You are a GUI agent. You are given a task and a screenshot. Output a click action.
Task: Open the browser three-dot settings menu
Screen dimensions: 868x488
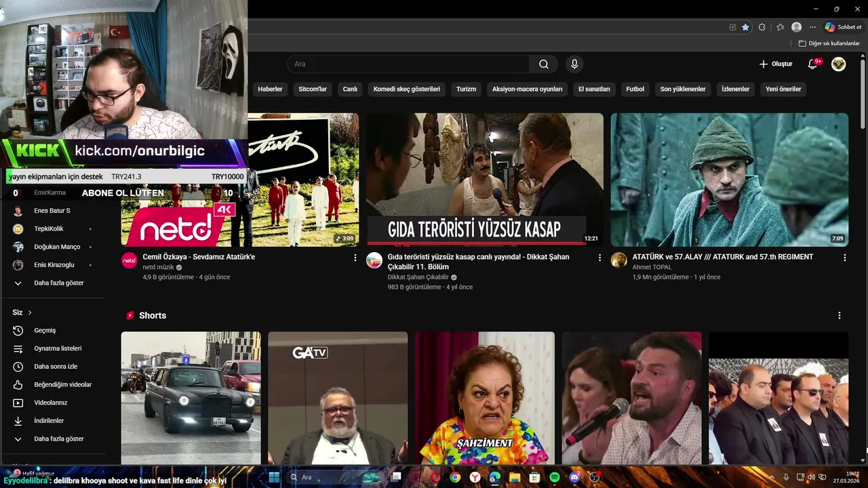[812, 27]
